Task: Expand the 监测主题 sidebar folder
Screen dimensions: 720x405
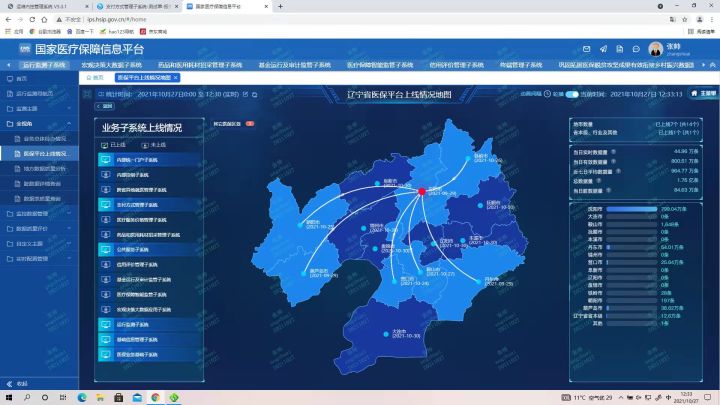Action: [39, 109]
